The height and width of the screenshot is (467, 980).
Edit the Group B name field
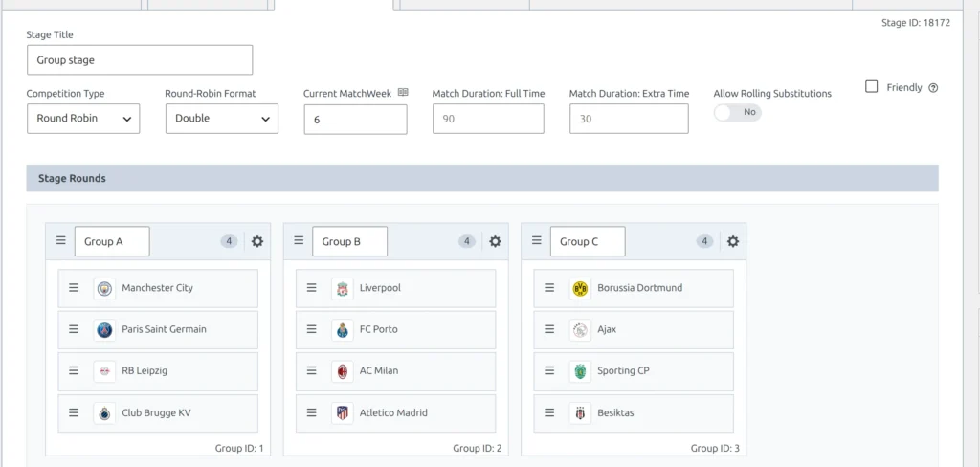point(350,241)
